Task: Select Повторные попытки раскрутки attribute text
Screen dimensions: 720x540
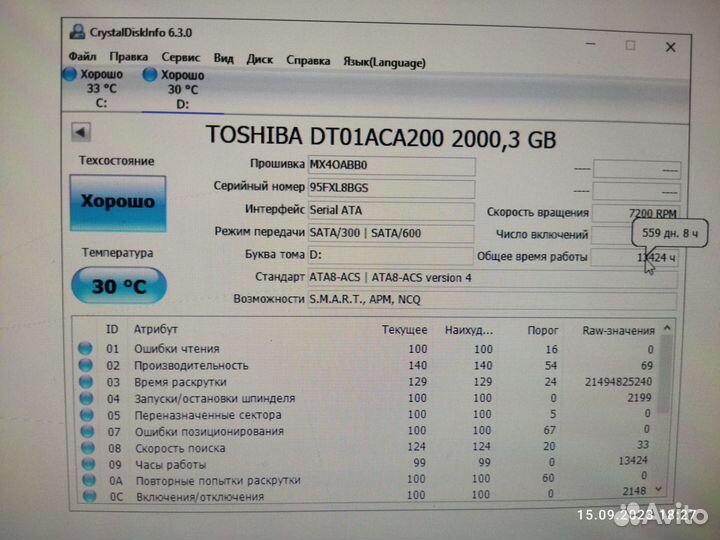Action: tap(218, 481)
